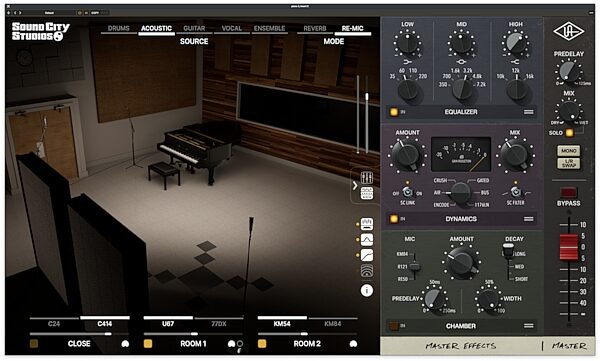Toggle the Dynamics IN button
600x361 pixels.
click(394, 219)
